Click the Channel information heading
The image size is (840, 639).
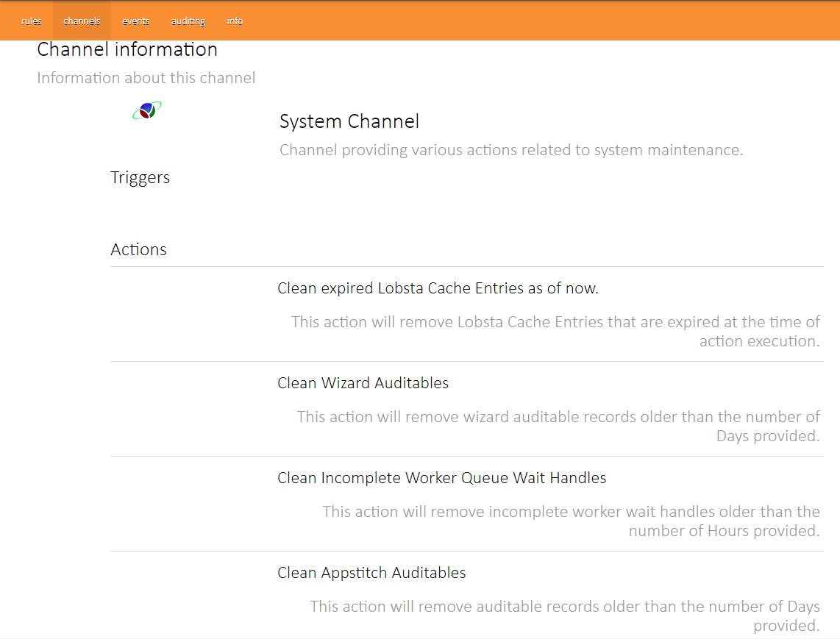[127, 49]
